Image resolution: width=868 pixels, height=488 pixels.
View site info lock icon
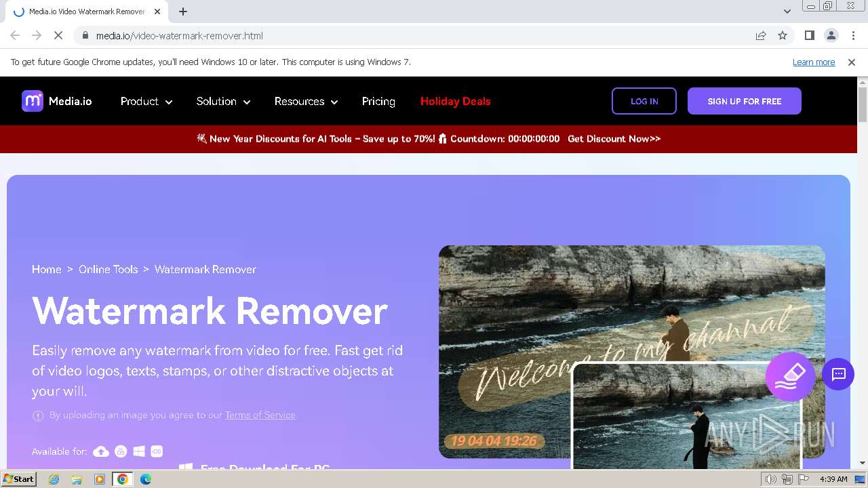pos(85,35)
